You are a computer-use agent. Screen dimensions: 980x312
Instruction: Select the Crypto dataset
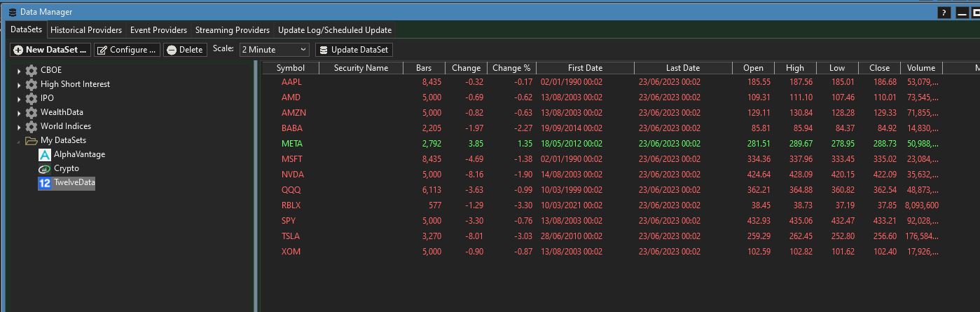tap(67, 168)
